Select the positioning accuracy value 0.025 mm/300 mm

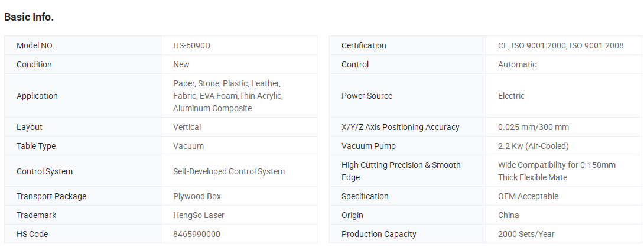click(x=533, y=127)
